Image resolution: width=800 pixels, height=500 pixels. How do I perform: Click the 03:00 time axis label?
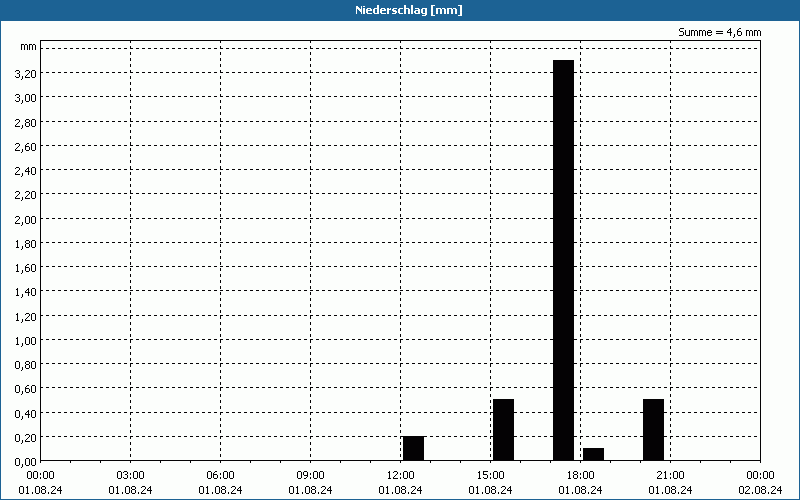[131, 476]
